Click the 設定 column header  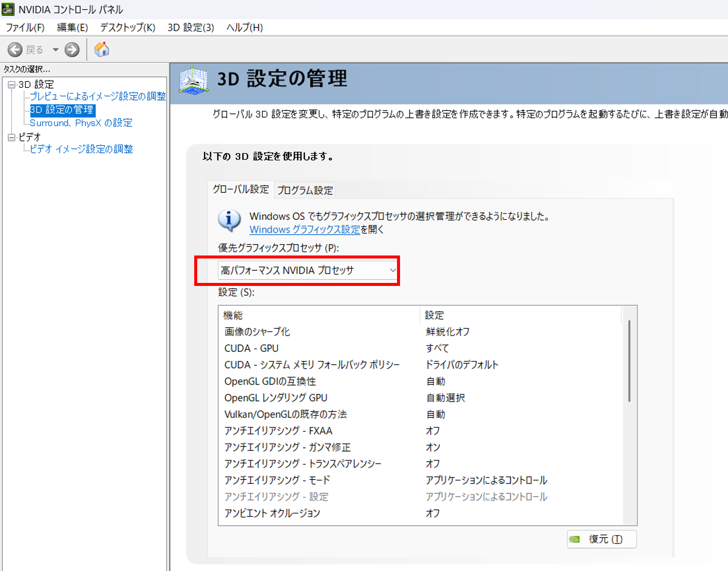520,315
